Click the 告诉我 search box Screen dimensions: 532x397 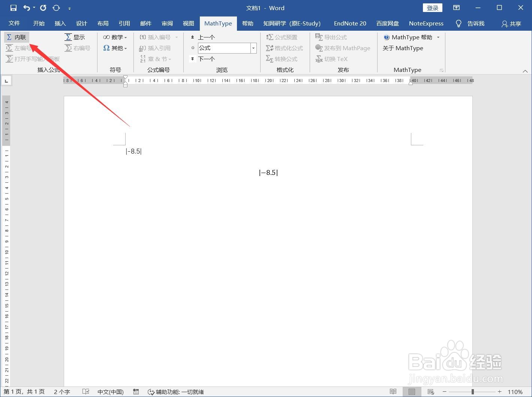coord(471,23)
